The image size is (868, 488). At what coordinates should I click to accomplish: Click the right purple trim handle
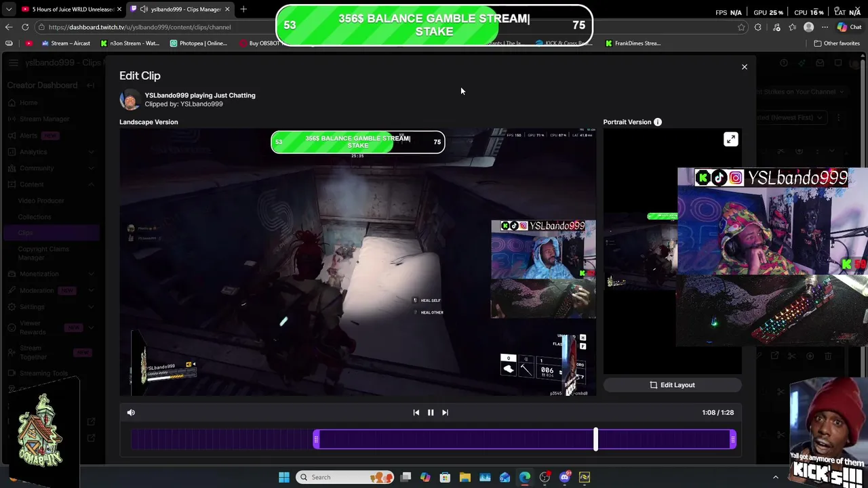[733, 440]
